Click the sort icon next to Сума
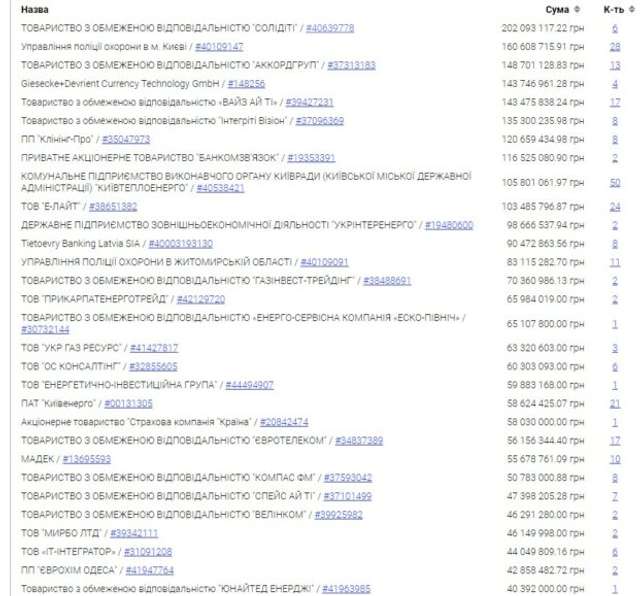640x596 pixels. 578,9
